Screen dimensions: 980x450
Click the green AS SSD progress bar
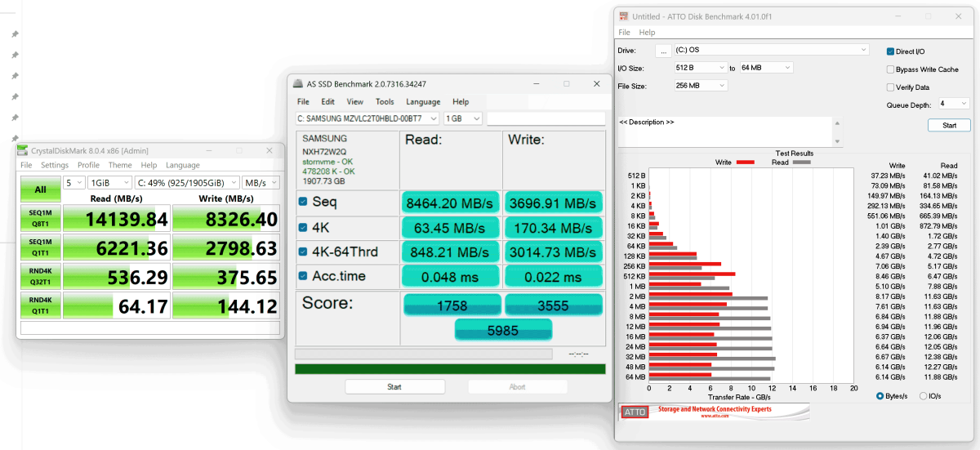(x=450, y=369)
